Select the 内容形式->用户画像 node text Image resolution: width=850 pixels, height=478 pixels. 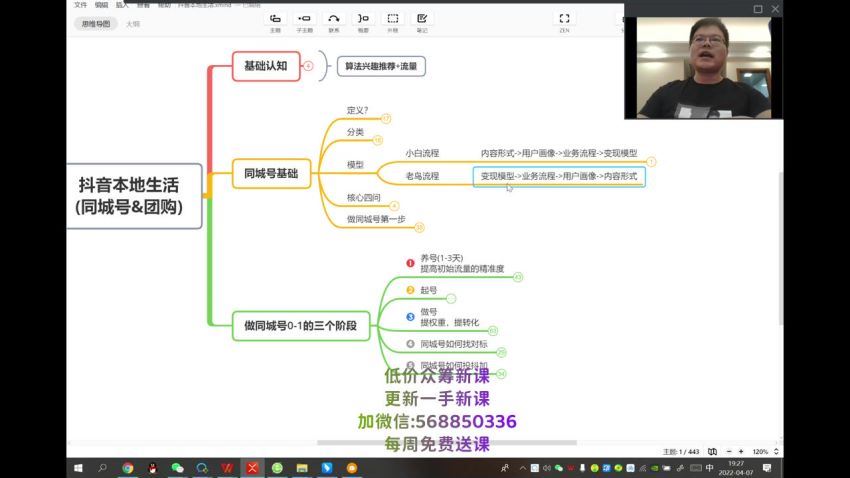coord(559,153)
